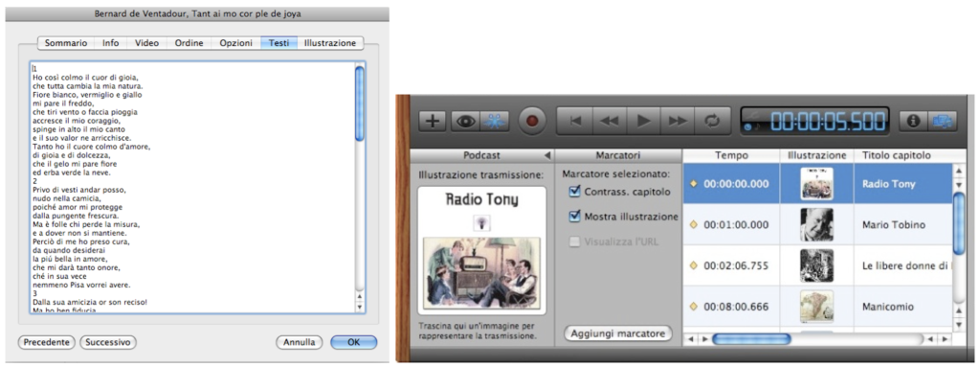The image size is (980, 367).
Task: Toggle the cycle loop button
Action: coord(712,121)
